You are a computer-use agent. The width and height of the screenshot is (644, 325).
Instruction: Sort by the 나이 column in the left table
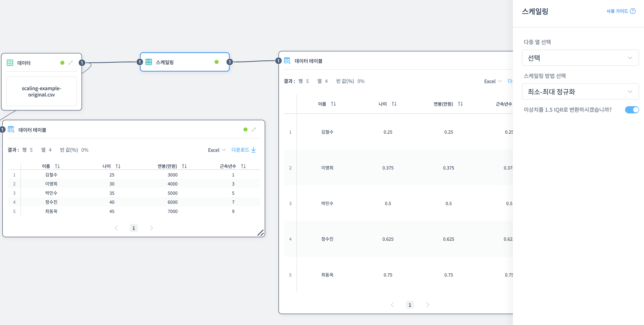(118, 166)
